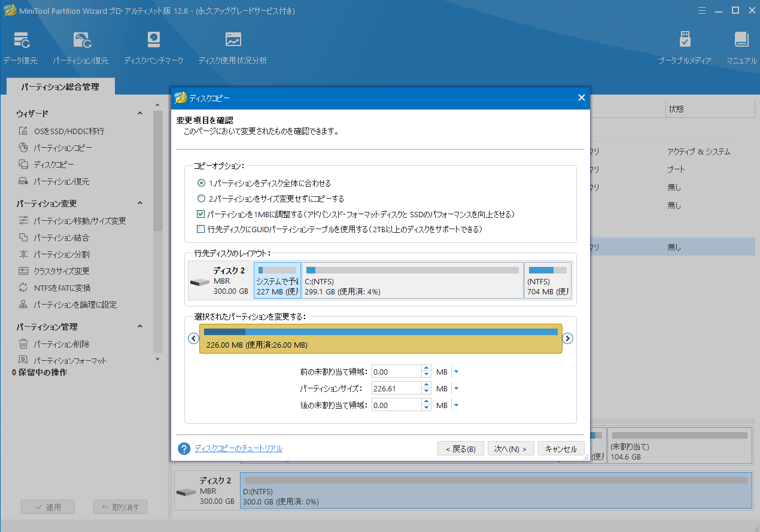Click the アクティブ & システム status cell
The height and width of the screenshot is (532, 760).
[699, 152]
